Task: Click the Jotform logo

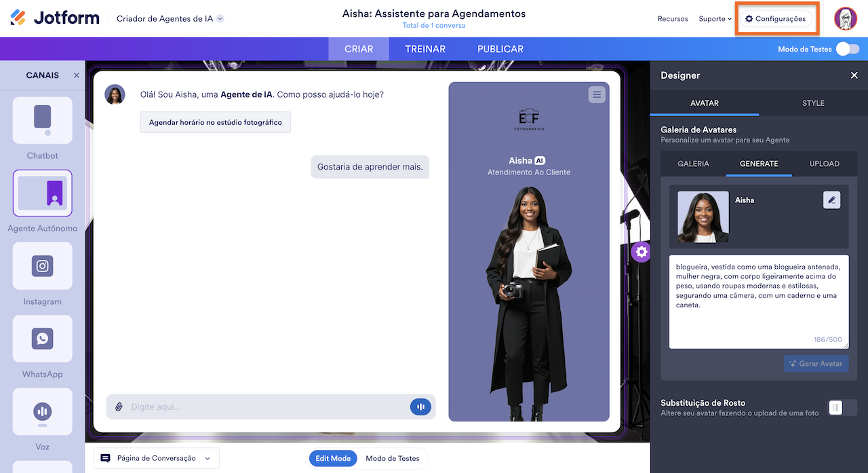Action: pos(55,18)
